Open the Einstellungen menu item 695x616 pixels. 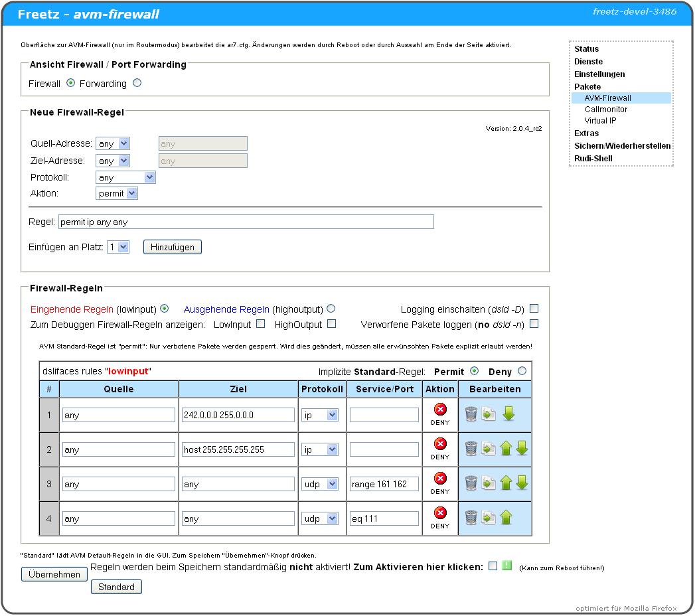tap(599, 74)
